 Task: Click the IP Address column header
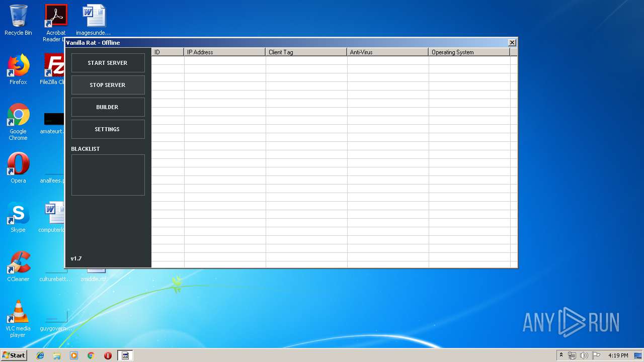225,52
